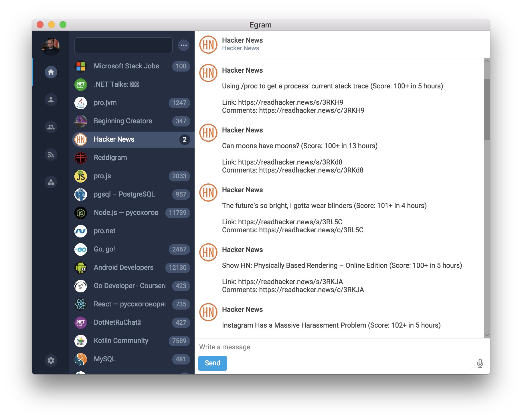The image size is (522, 420).
Task: Open the Channels feed icon in the sidebar
Action: tap(51, 154)
